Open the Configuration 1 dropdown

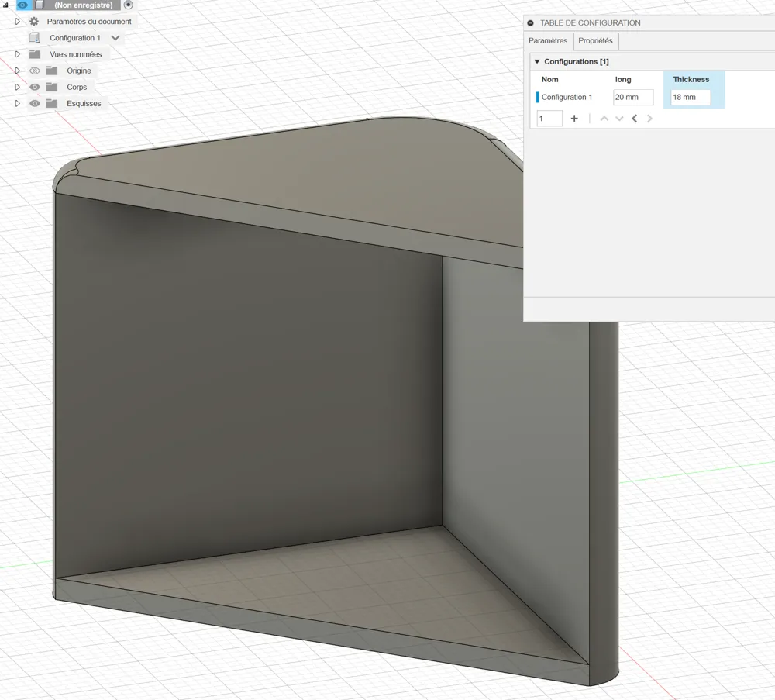(x=115, y=37)
